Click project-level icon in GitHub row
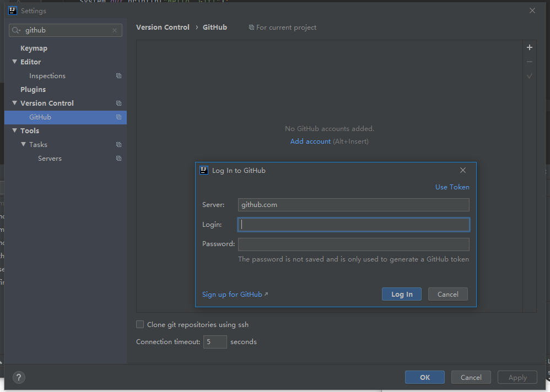The width and height of the screenshot is (550, 392). tap(118, 117)
